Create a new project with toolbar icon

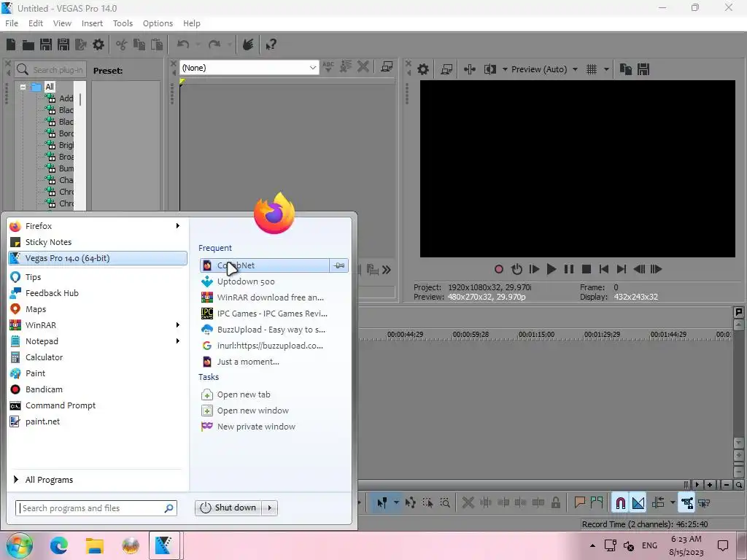[11, 44]
